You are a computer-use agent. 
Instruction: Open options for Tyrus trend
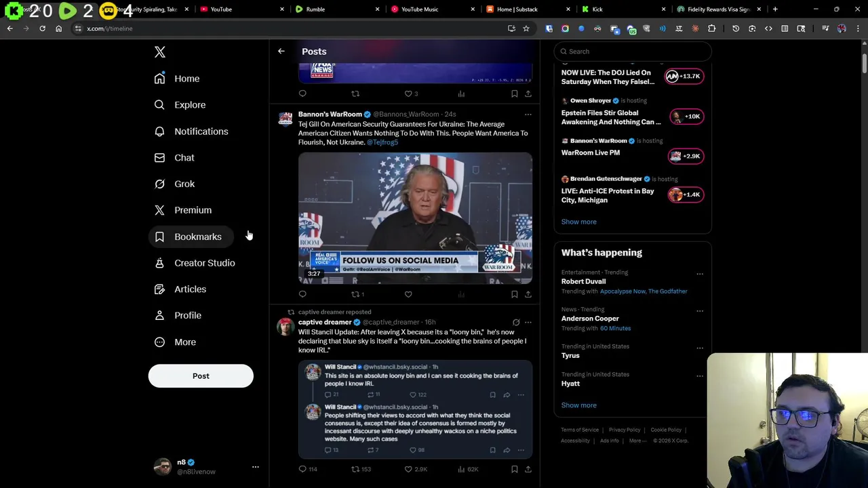pyautogui.click(x=699, y=348)
